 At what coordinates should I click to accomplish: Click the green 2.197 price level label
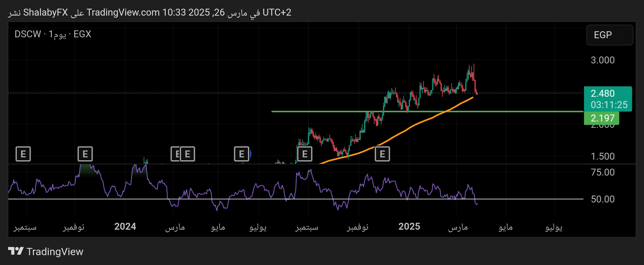(x=602, y=118)
